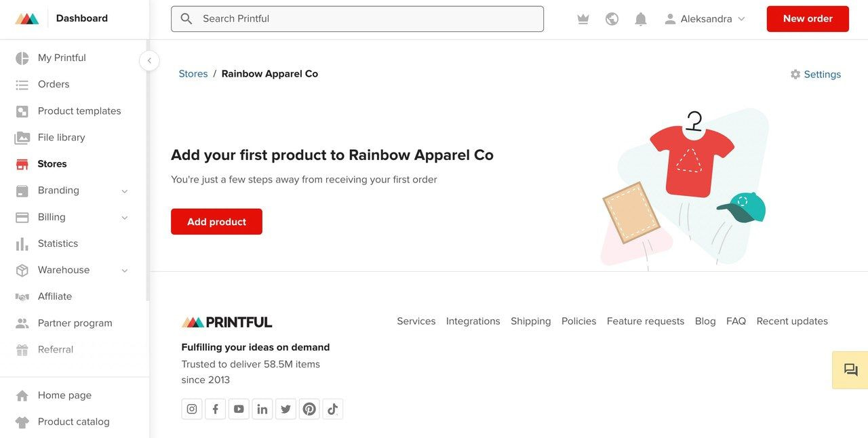Click the globe language icon

pos(612,19)
